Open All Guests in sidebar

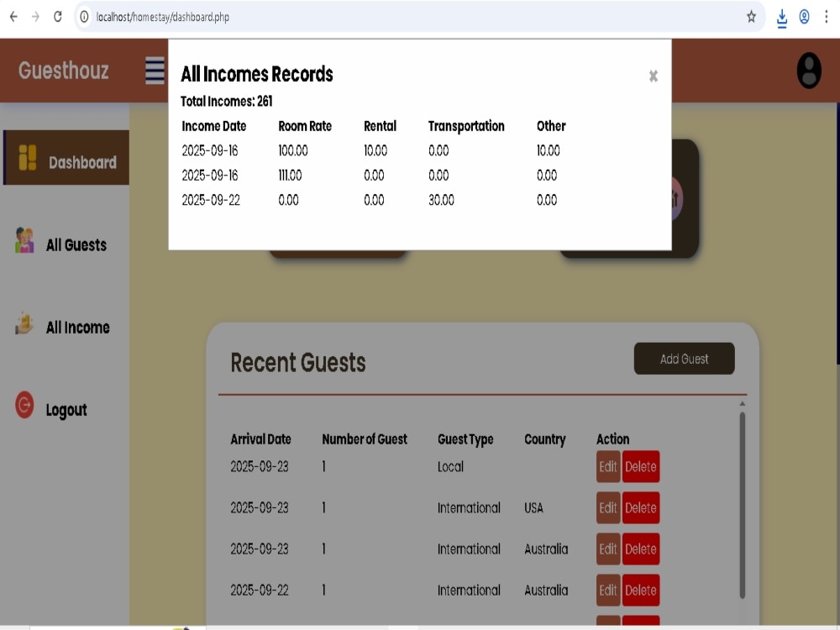76,244
